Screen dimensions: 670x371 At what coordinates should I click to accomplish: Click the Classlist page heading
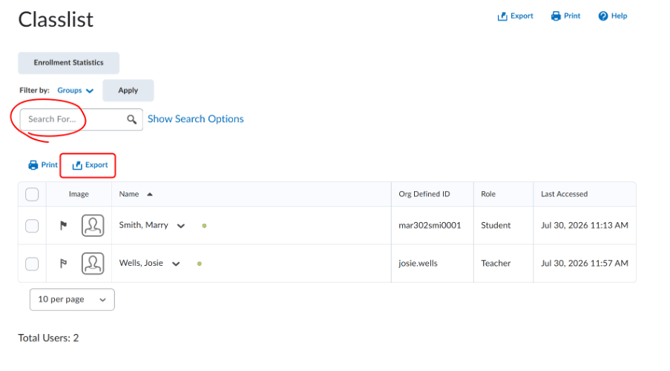56,20
